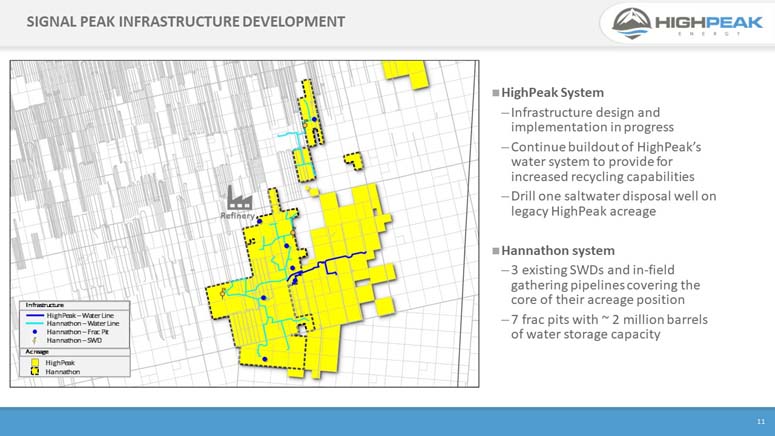The height and width of the screenshot is (436, 775).
Task: Click 'HighPeak – Water Line' legend label
Action: 80,315
